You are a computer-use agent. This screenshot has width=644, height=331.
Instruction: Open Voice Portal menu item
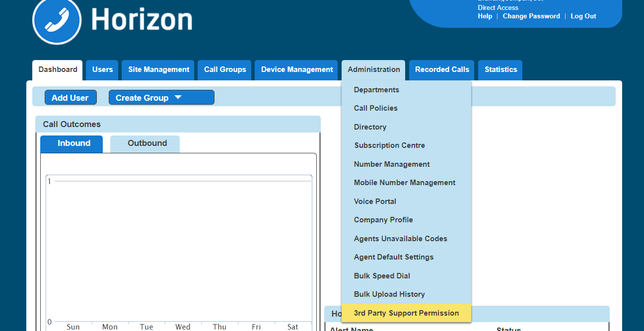point(406,201)
